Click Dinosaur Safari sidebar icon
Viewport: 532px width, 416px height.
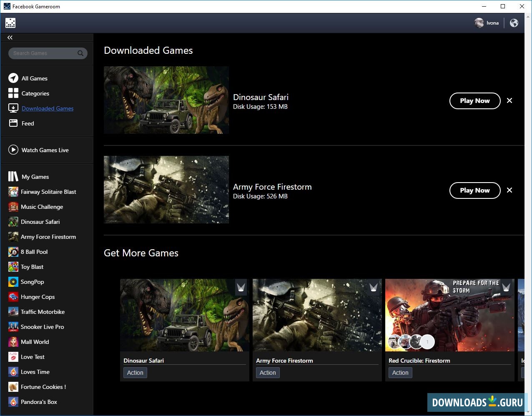tap(13, 222)
